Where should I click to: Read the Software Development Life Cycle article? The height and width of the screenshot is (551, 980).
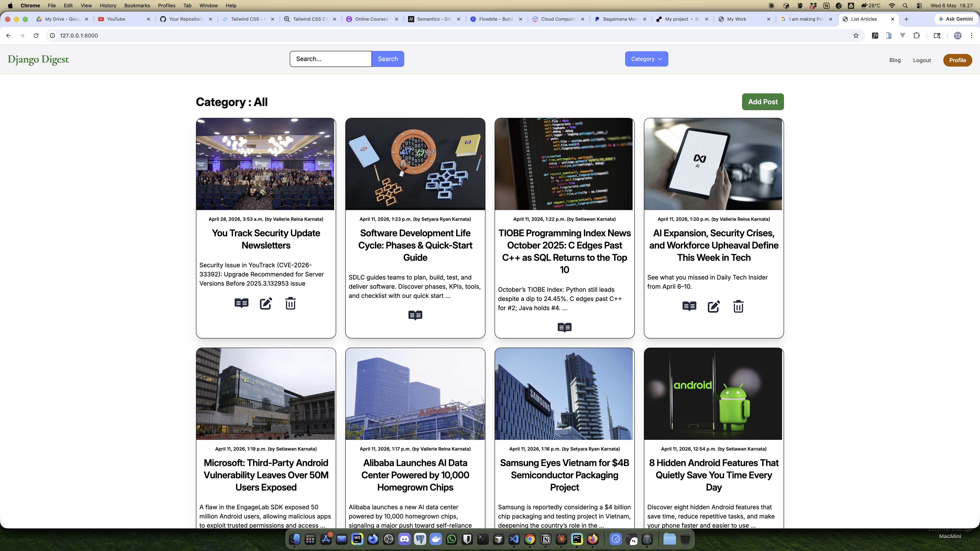click(415, 315)
